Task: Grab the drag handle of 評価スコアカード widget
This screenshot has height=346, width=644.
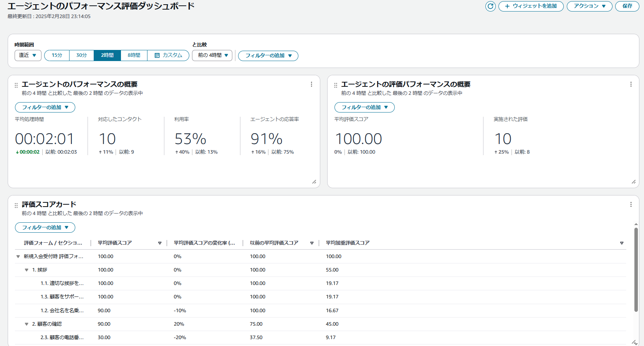Action: (16, 205)
